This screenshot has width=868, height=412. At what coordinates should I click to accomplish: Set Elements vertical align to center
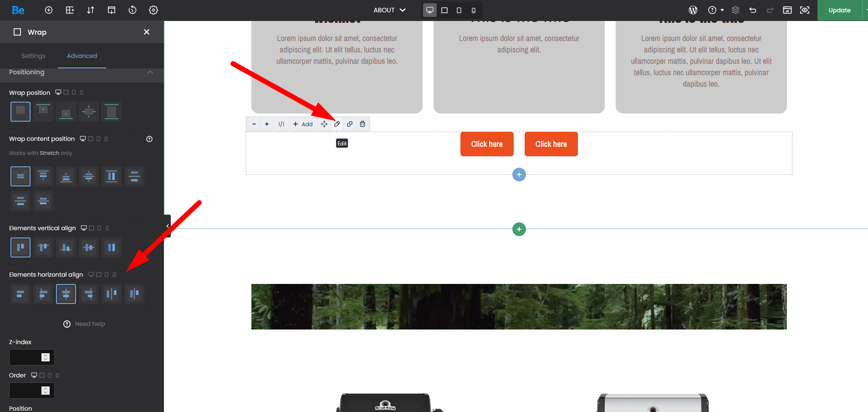tap(89, 247)
